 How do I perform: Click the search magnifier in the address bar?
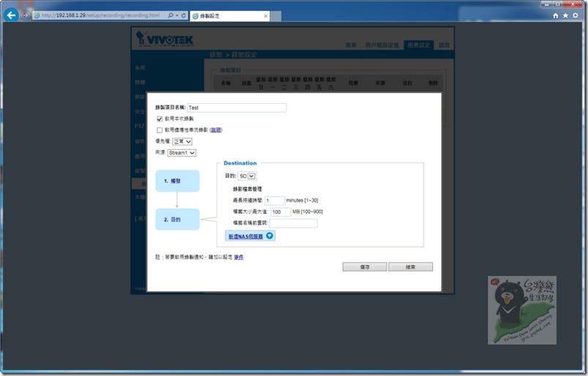pyautogui.click(x=170, y=15)
